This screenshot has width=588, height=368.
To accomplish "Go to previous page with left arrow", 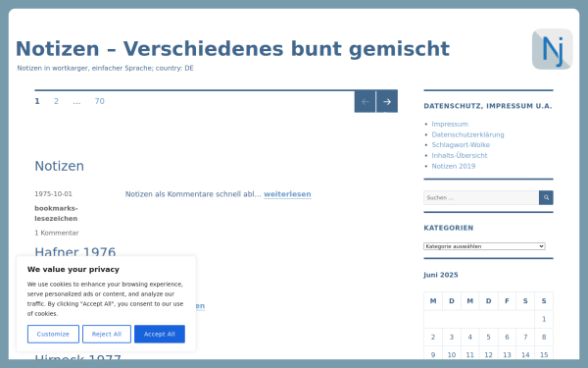I will pyautogui.click(x=365, y=101).
